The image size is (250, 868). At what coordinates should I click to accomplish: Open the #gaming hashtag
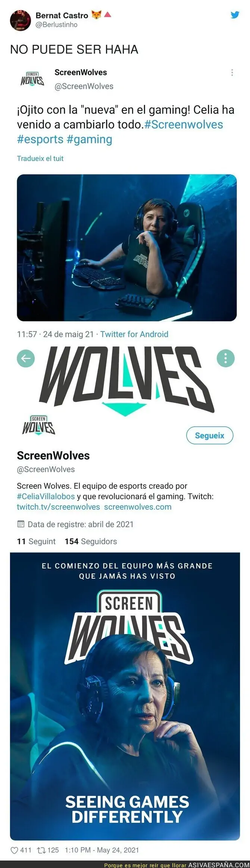89,139
